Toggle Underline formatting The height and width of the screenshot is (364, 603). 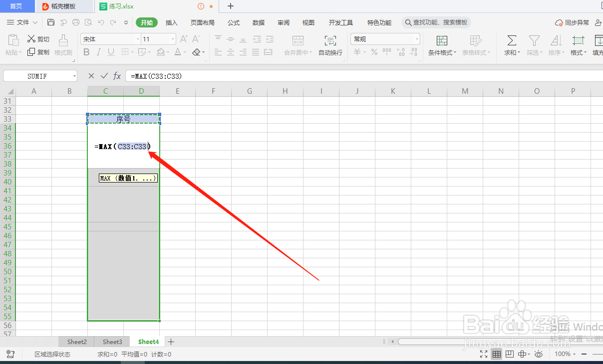click(x=111, y=52)
